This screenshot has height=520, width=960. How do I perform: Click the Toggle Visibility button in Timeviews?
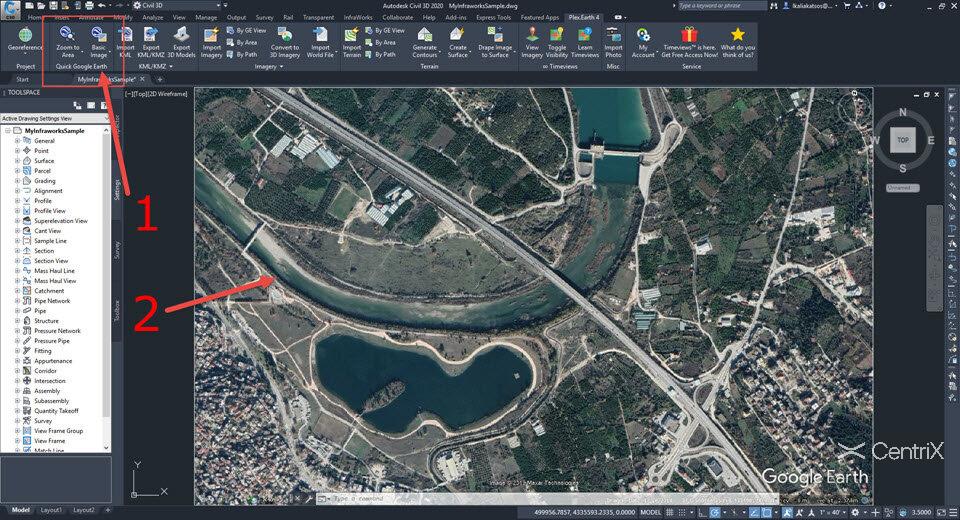[557, 38]
